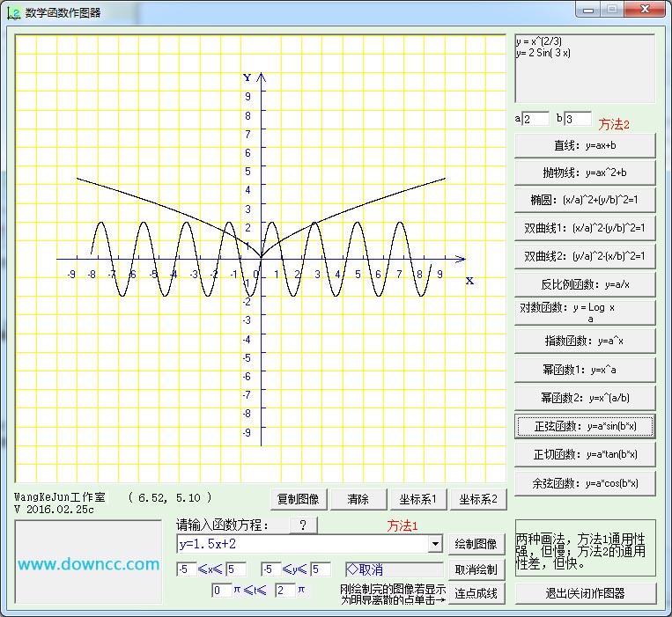Choose the 余弦函数 cosine button
672x617 pixels.
(x=585, y=483)
